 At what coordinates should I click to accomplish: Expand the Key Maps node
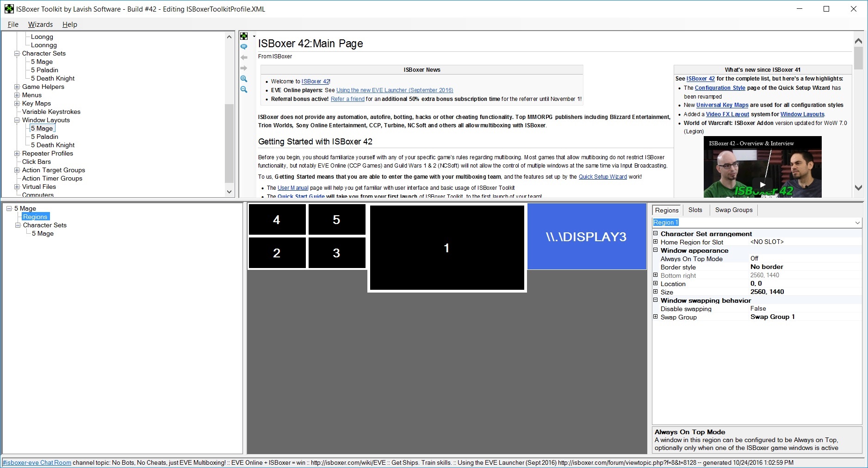[x=17, y=103]
